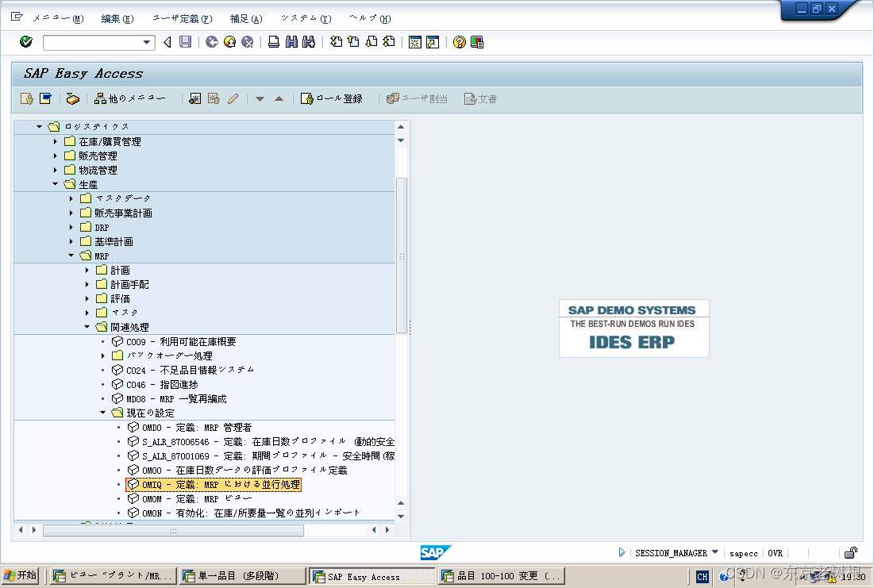Click the green checkmark Enter icon
Viewport: 874px width, 588px height.
tap(25, 42)
